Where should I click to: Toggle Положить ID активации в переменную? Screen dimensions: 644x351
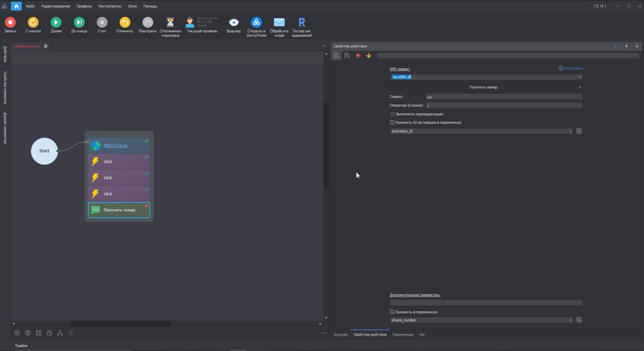tap(392, 123)
